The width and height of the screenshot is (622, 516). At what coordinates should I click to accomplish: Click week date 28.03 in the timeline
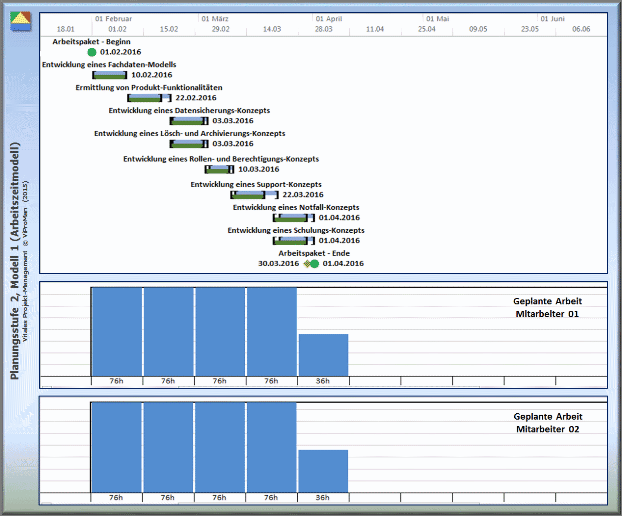pos(324,29)
